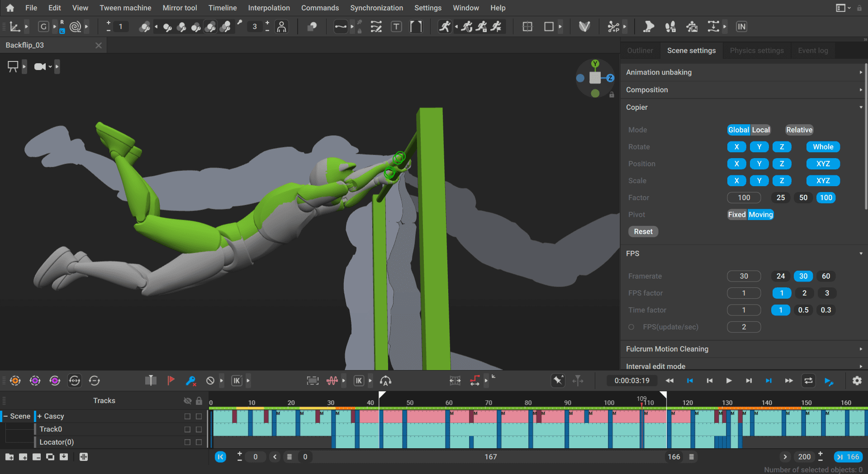Set Rotate mode to Whole
This screenshot has height=474, width=868.
click(823, 146)
